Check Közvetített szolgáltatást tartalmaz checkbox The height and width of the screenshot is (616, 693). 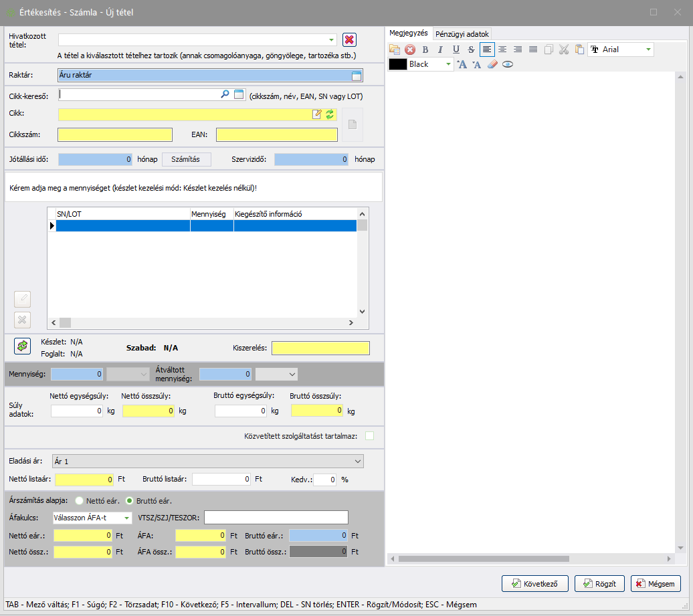[x=369, y=436]
